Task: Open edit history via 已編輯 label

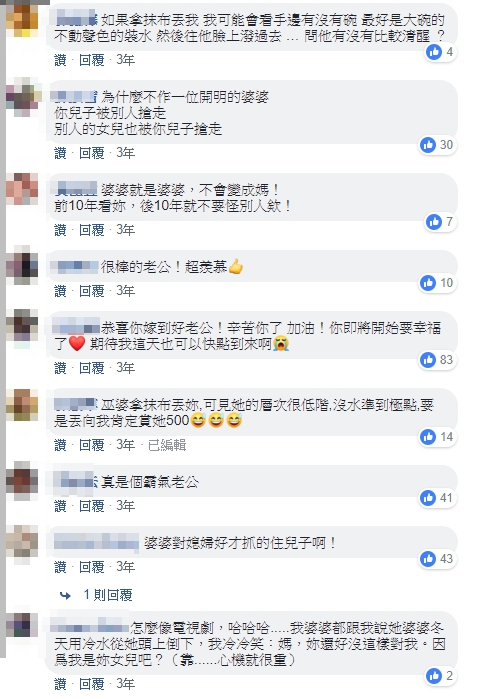Action: pos(167,445)
